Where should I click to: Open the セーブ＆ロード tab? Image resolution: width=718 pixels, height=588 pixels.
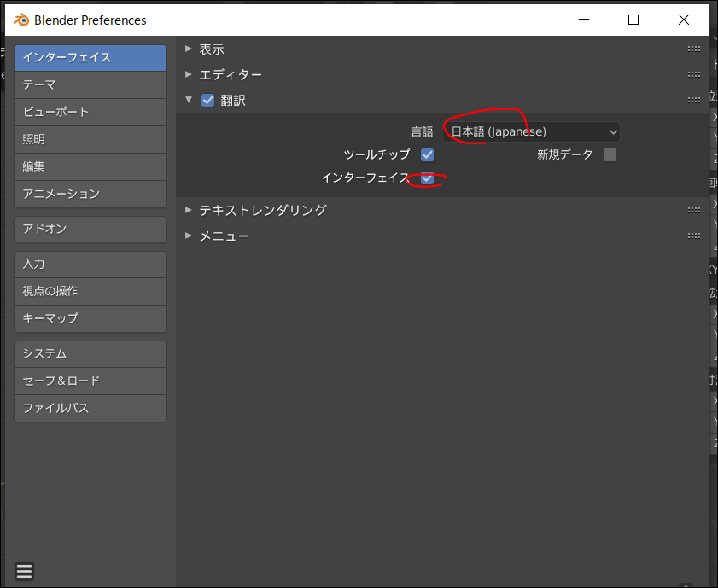tap(90, 381)
